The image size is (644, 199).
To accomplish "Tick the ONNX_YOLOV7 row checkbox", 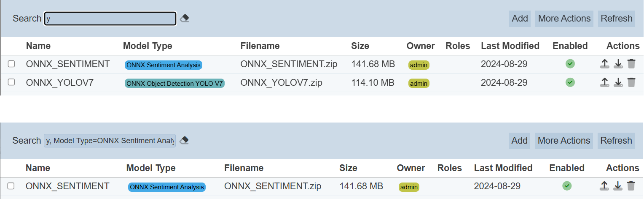I will (x=11, y=82).
